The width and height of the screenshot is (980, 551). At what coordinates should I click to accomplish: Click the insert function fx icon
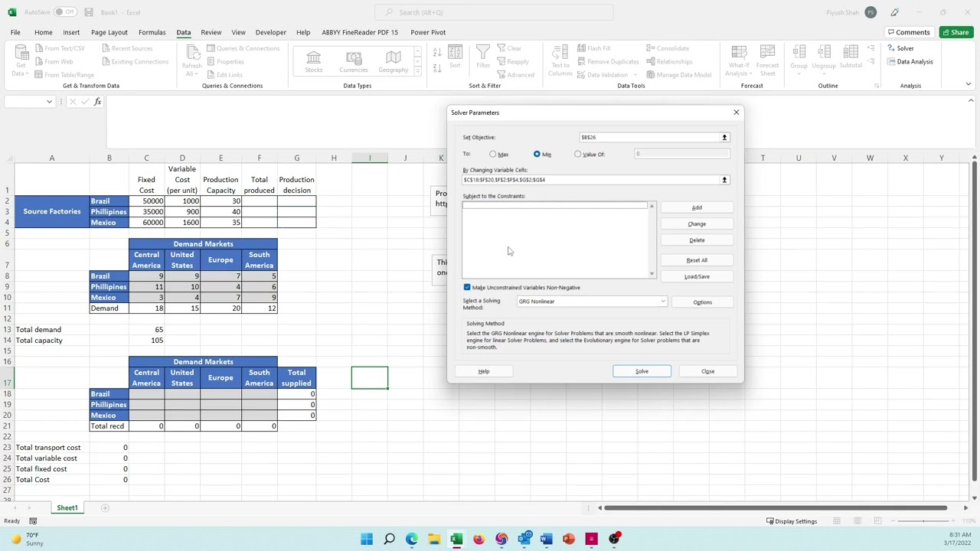[98, 102]
